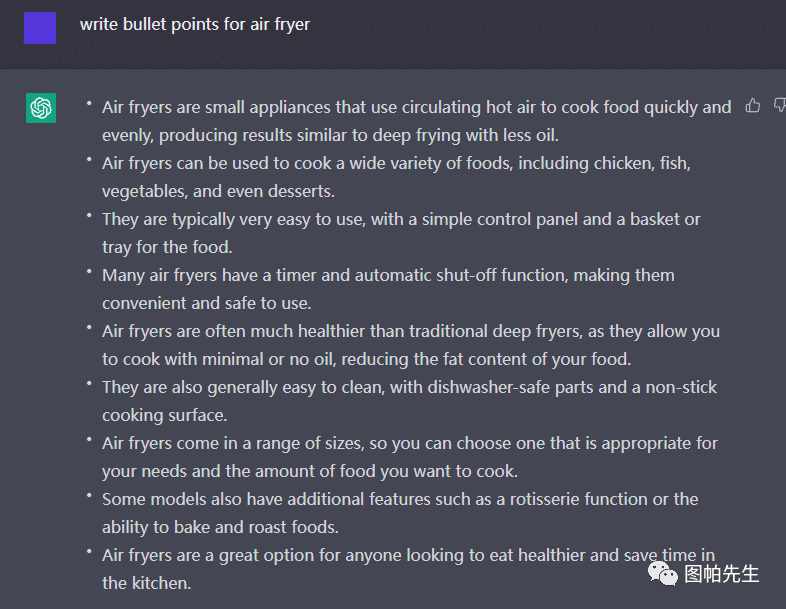Viewport: 786px width, 609px height.
Task: Click the phrase 'tray for the food.'
Action: pyautogui.click(x=167, y=247)
